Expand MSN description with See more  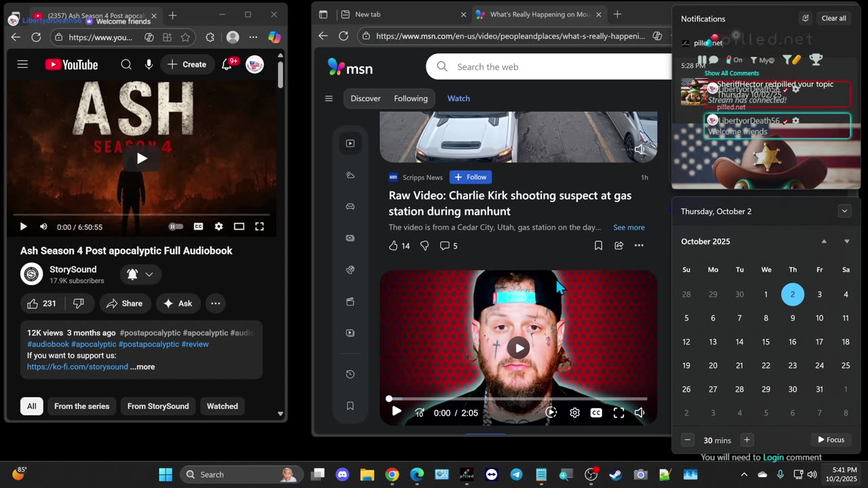(x=629, y=227)
